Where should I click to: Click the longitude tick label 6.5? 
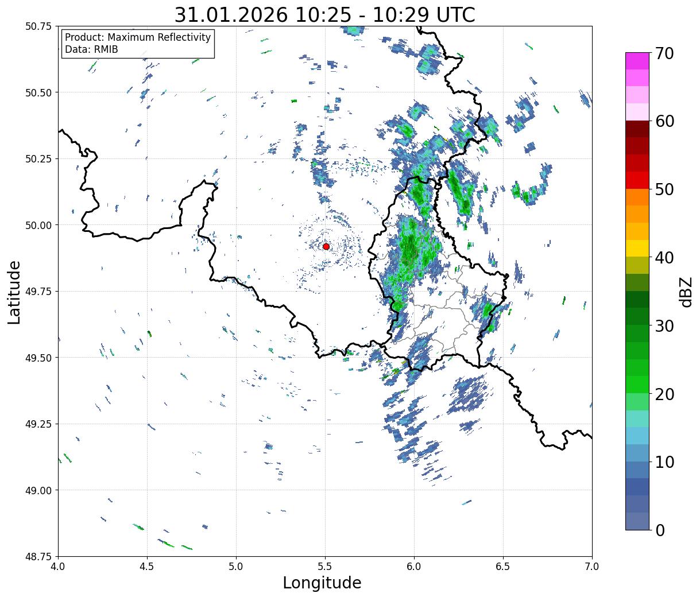[x=503, y=567]
